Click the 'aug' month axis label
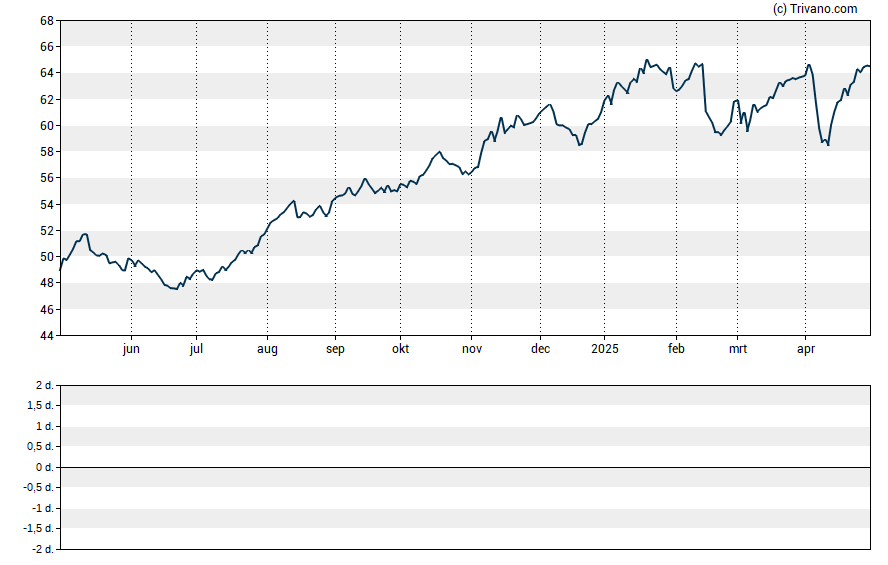Image resolution: width=888 pixels, height=565 pixels. click(267, 349)
